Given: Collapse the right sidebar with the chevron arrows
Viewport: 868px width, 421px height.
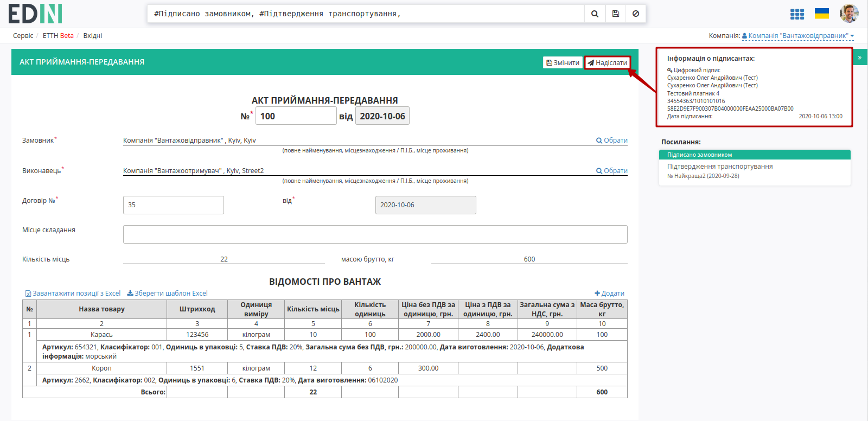Looking at the screenshot, I should click(860, 57).
